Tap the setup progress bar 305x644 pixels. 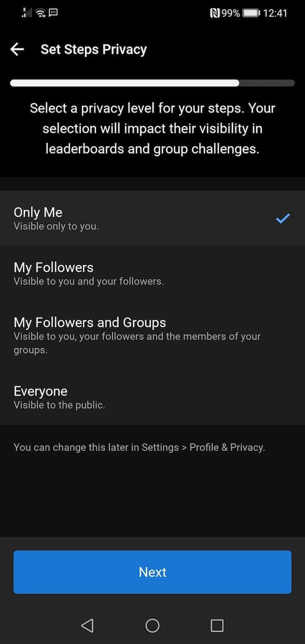(152, 83)
